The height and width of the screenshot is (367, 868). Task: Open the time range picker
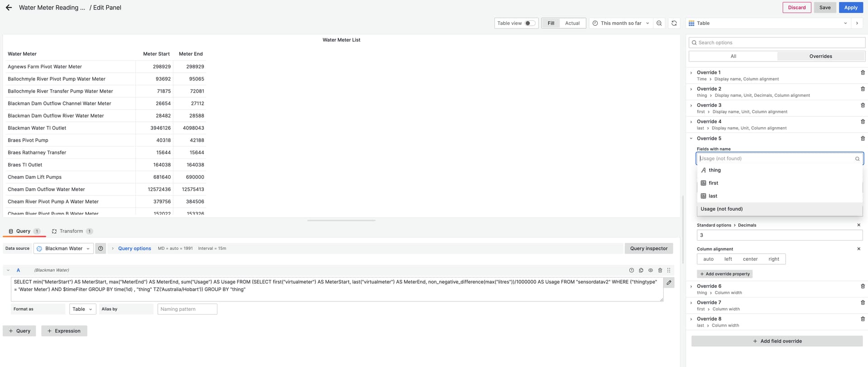click(621, 23)
